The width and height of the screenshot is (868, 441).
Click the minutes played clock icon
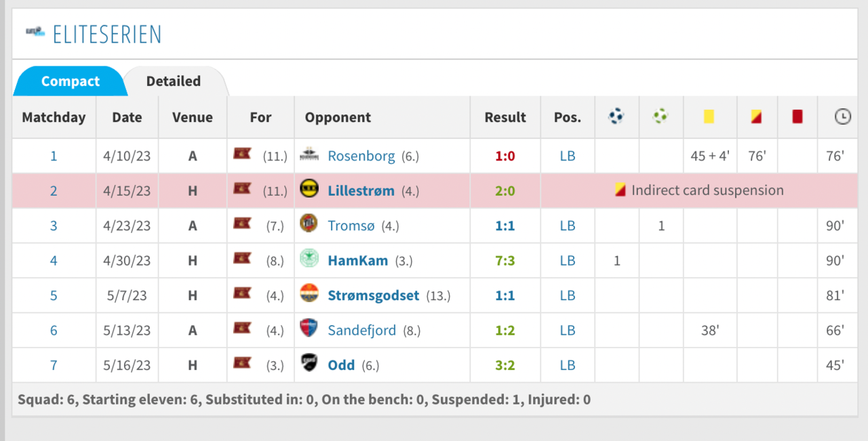coord(842,117)
